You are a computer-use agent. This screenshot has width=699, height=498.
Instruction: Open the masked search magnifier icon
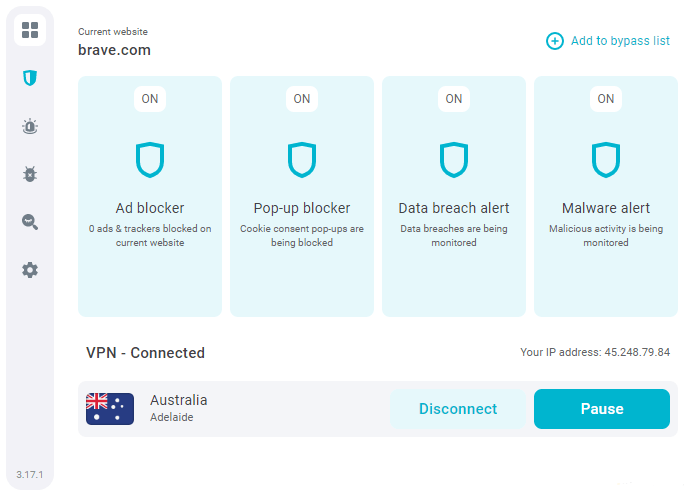(x=30, y=222)
